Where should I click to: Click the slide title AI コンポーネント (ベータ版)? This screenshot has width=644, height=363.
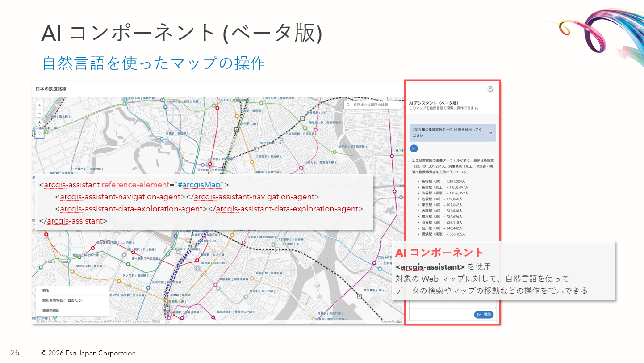coord(182,34)
